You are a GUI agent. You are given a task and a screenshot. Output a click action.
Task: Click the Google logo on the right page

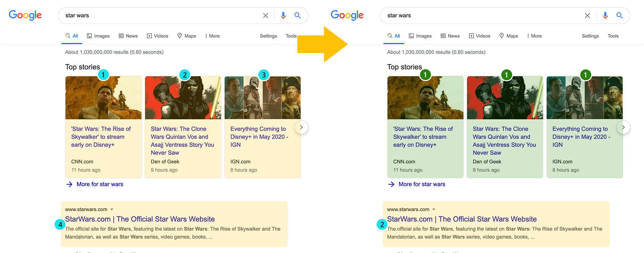pyautogui.click(x=347, y=15)
